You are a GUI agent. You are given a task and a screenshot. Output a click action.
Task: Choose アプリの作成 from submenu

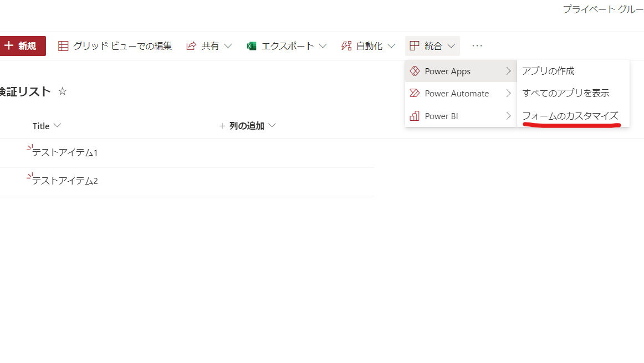tap(548, 71)
